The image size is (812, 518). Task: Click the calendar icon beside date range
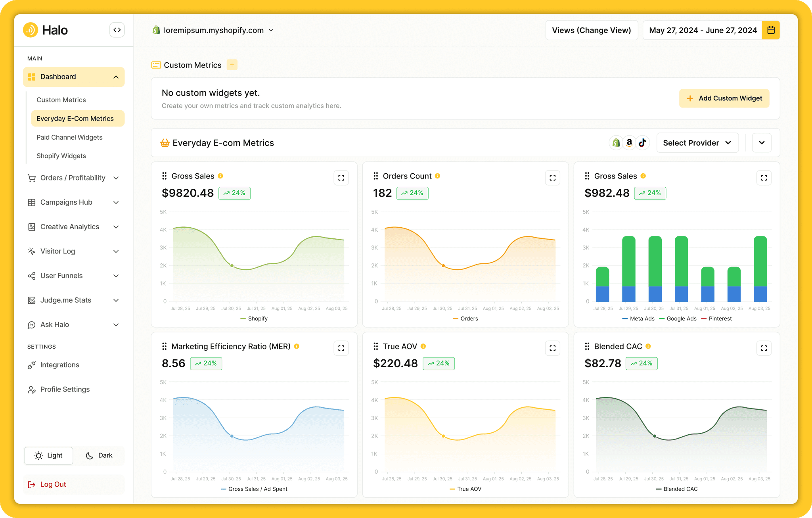(x=771, y=30)
